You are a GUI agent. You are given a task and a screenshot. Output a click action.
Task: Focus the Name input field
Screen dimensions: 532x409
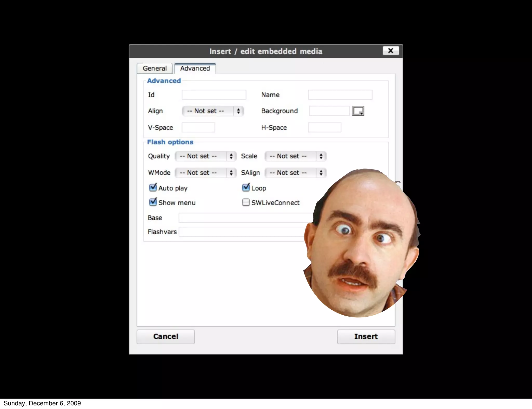[340, 95]
